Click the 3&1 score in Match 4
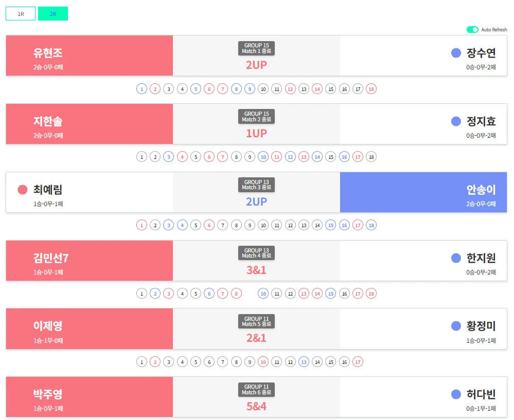This screenshot has width=514, height=420. [x=256, y=269]
